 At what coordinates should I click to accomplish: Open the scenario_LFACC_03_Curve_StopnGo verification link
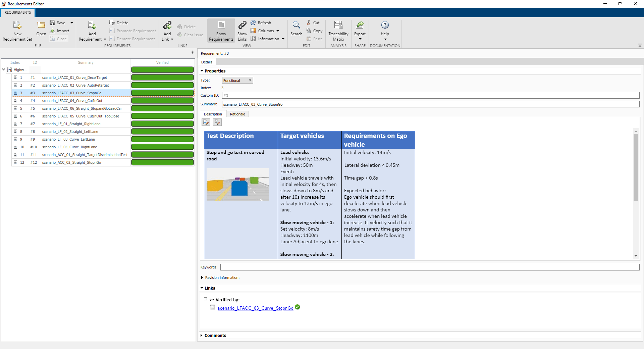(x=255, y=308)
